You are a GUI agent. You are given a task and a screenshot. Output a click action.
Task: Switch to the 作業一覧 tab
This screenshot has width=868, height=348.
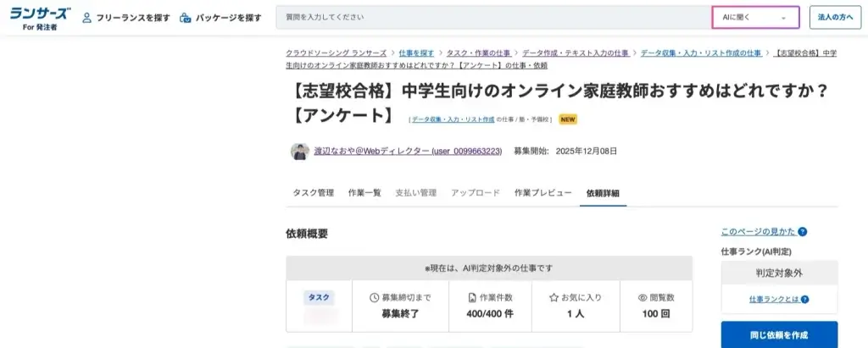click(x=364, y=193)
